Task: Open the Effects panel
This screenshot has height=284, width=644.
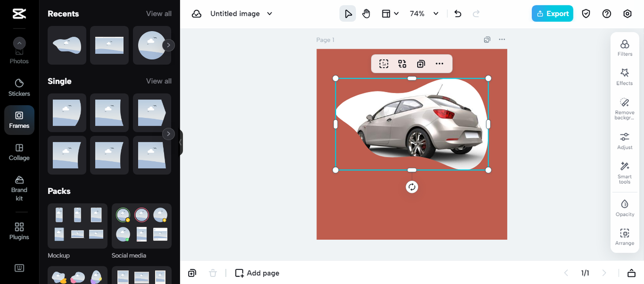Action: (x=625, y=77)
